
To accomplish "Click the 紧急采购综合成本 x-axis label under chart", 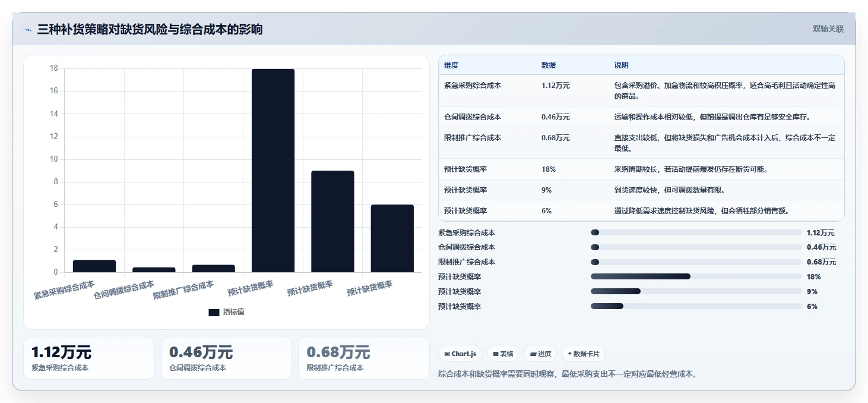I will [x=64, y=289].
